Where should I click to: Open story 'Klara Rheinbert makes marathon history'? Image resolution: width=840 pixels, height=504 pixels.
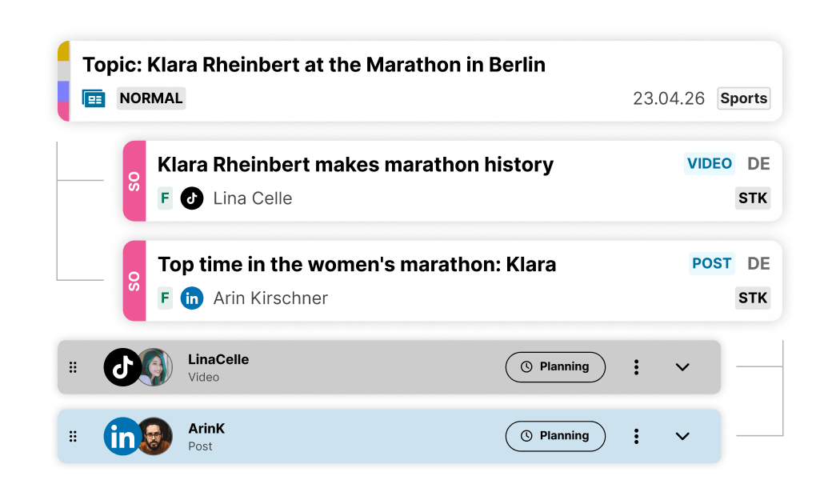[355, 165]
